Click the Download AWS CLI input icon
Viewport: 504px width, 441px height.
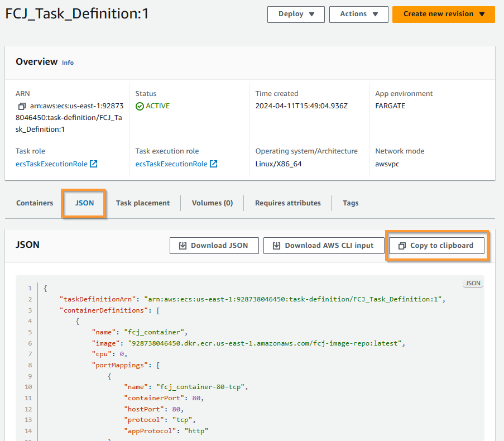[x=276, y=246]
